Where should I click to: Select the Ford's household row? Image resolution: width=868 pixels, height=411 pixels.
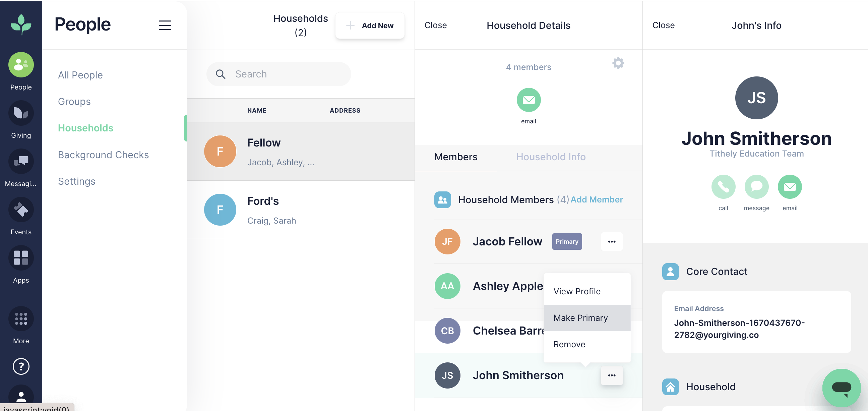click(x=300, y=210)
